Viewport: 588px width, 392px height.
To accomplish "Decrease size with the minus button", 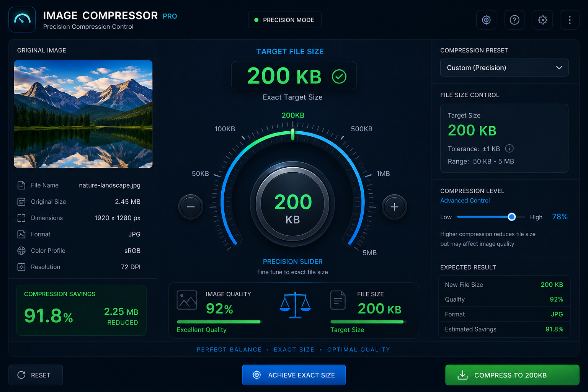I will click(x=191, y=207).
